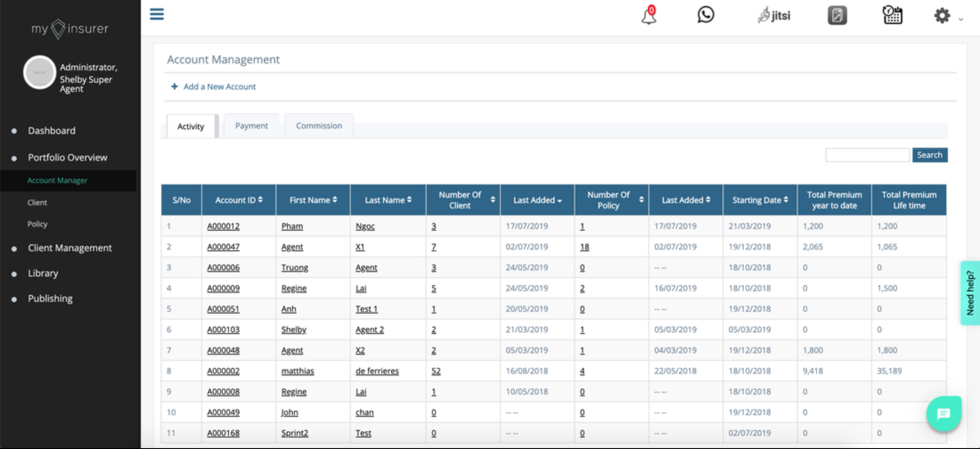Open Portfolio Overview in the sidebar
Viewport: 980px width, 449px height.
pyautogui.click(x=68, y=157)
